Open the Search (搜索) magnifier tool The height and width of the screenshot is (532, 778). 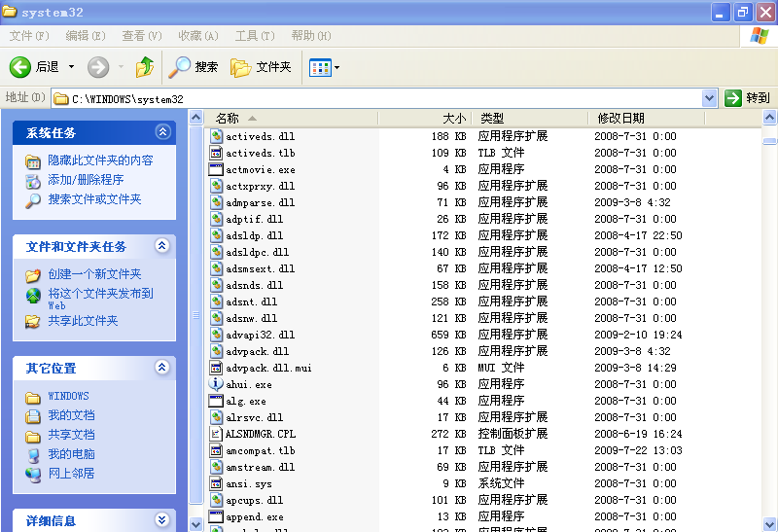pyautogui.click(x=181, y=67)
